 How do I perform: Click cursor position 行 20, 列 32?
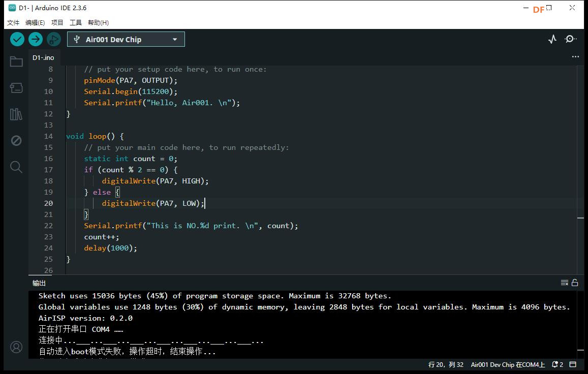[446, 365]
